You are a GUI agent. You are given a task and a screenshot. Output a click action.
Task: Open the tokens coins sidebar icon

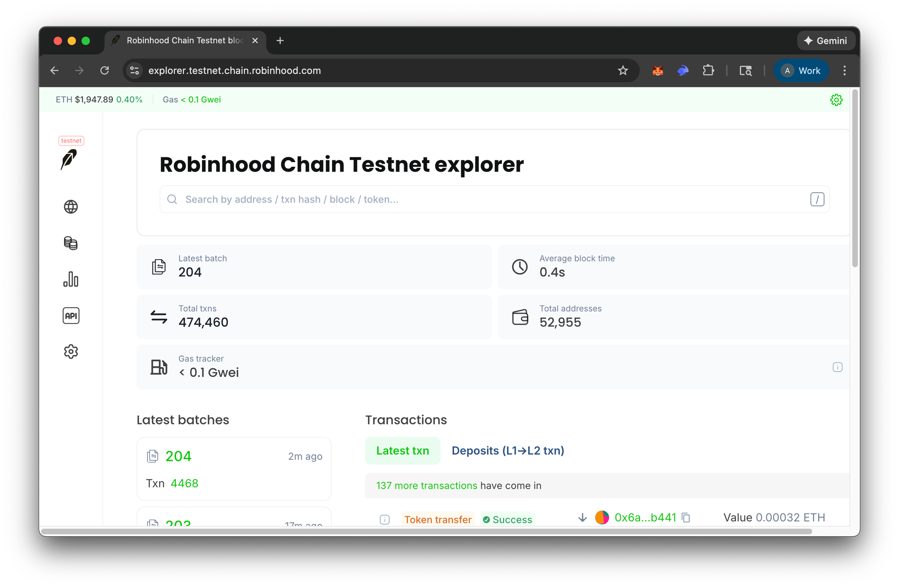click(71, 243)
